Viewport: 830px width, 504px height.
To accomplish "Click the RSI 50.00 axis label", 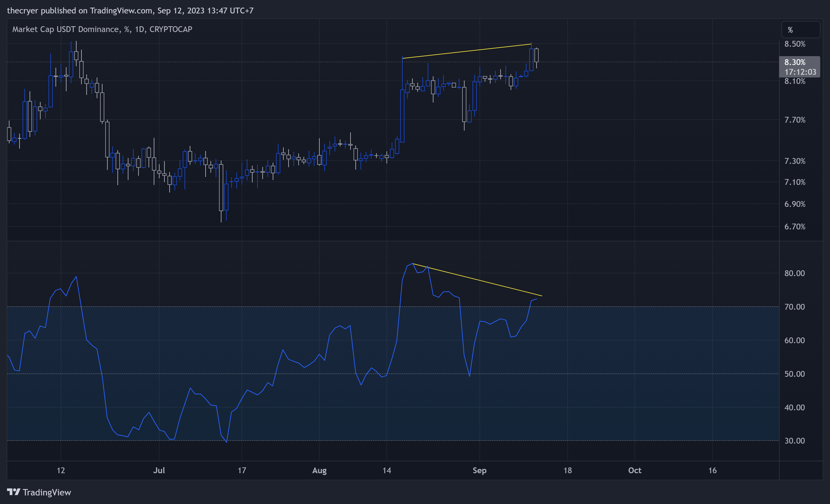I will click(x=794, y=374).
